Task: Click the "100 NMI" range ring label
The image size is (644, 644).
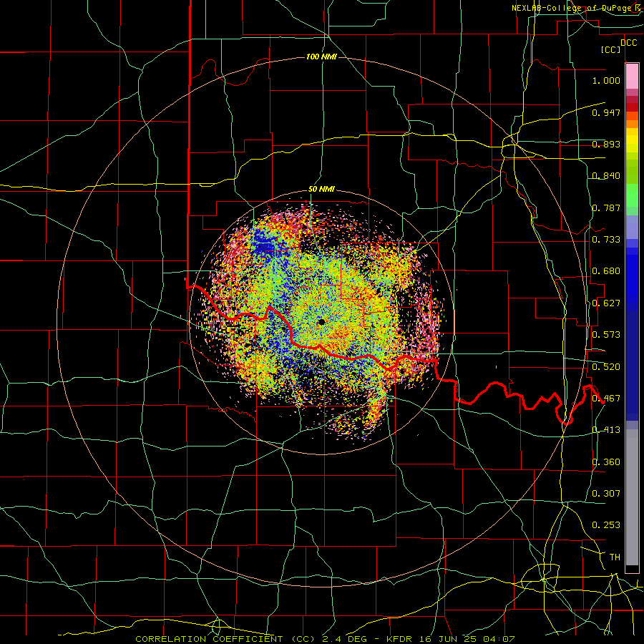Action: tap(321, 57)
